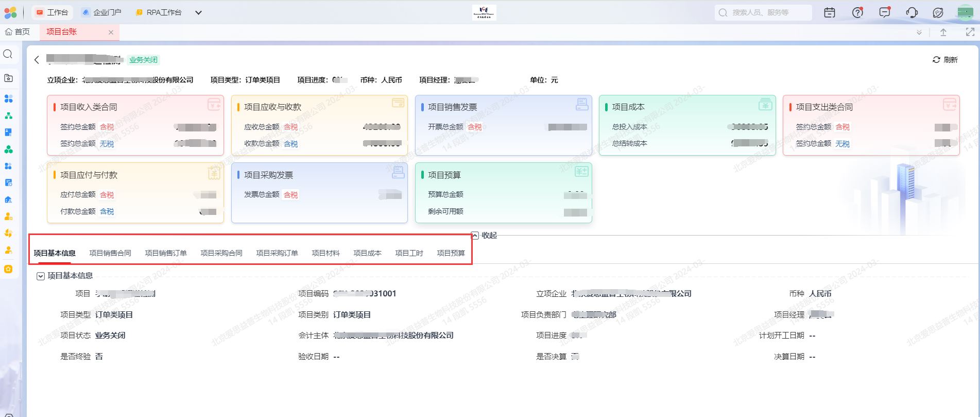980x417 pixels.
Task: Collapse the 项目基本信息 section
Action: click(x=41, y=276)
